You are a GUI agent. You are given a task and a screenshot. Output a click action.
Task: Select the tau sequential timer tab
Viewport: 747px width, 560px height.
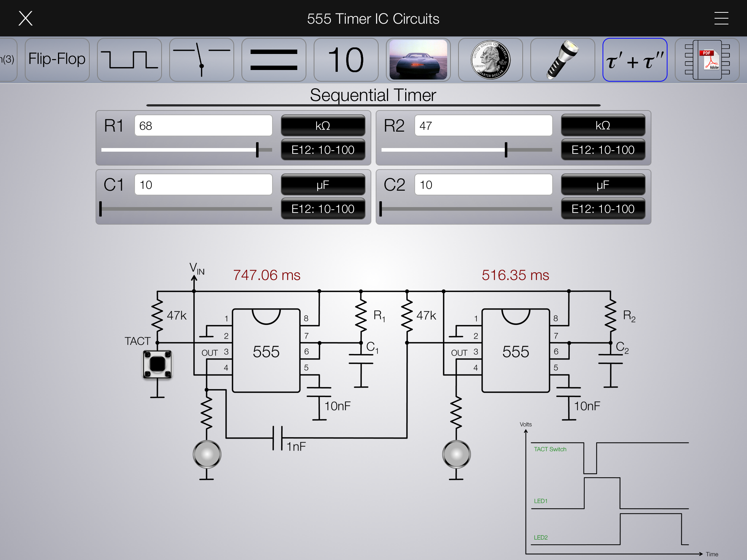635,60
